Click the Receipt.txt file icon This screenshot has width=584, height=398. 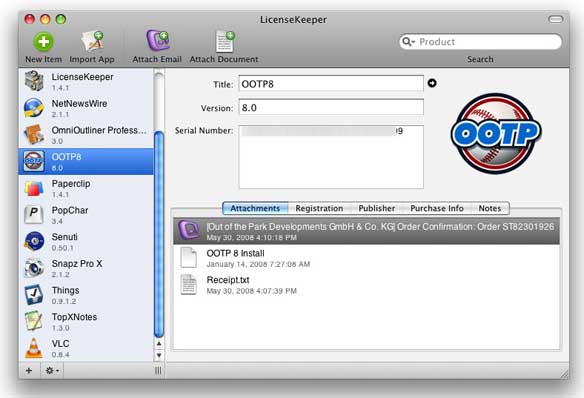pyautogui.click(x=189, y=284)
